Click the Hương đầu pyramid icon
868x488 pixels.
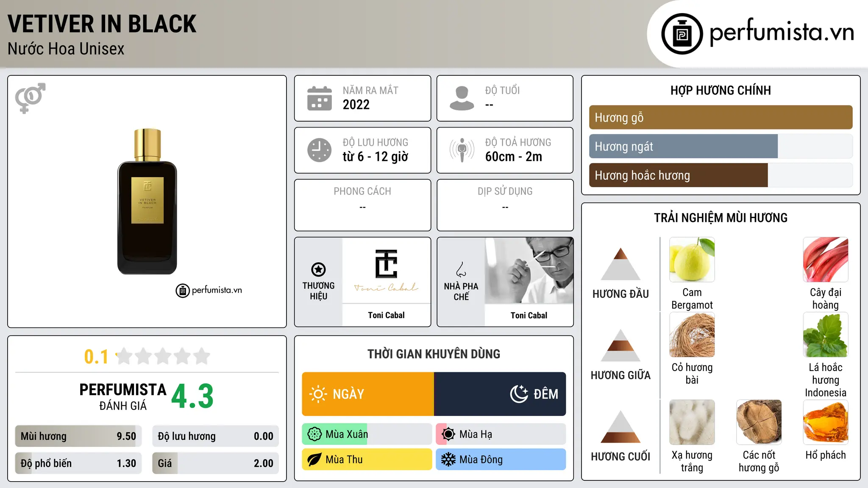(x=620, y=263)
